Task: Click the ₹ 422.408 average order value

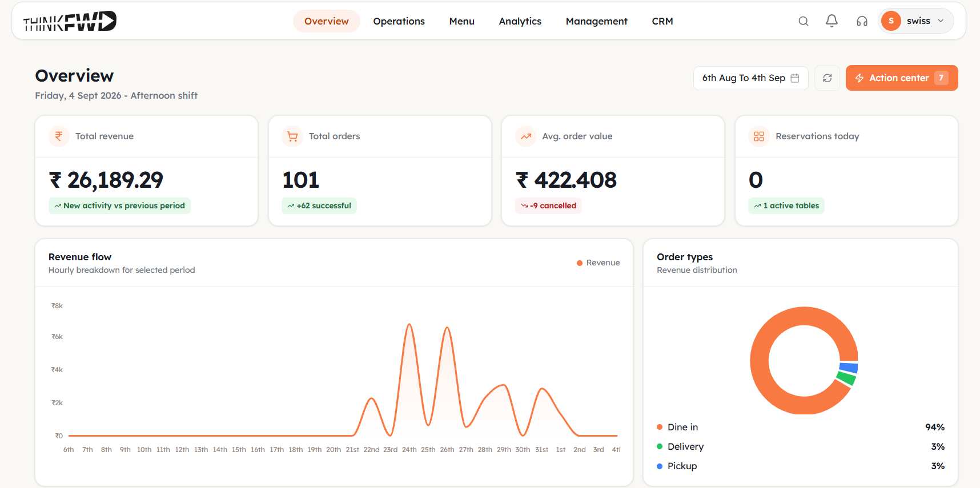Action: click(x=567, y=180)
